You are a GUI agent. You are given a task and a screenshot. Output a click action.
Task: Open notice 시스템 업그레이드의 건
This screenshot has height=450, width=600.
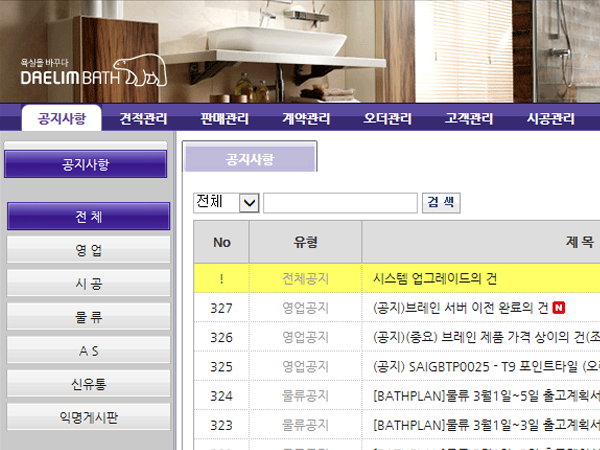tap(435, 278)
